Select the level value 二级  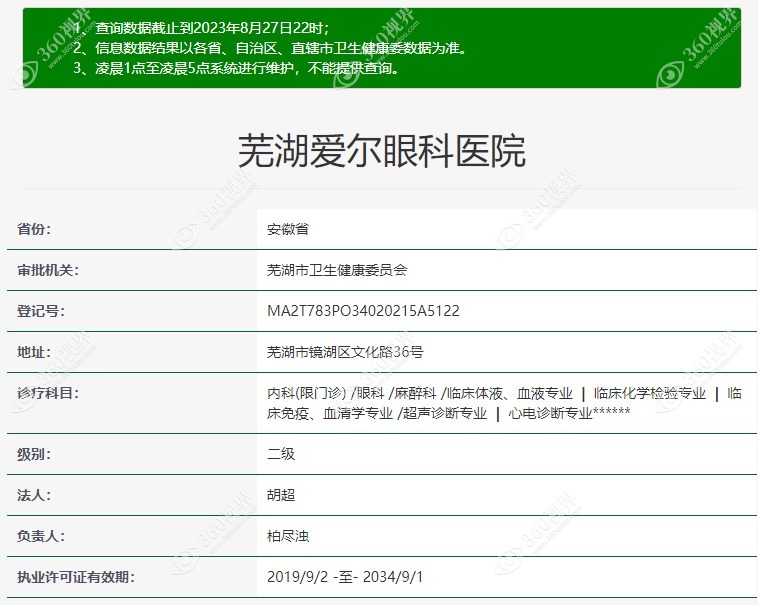click(x=281, y=454)
